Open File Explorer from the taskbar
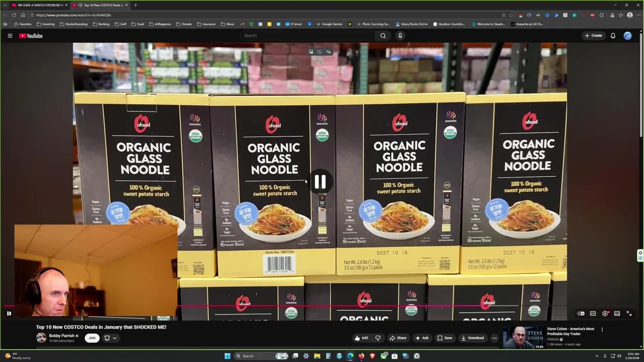The width and height of the screenshot is (644, 362). (x=317, y=356)
